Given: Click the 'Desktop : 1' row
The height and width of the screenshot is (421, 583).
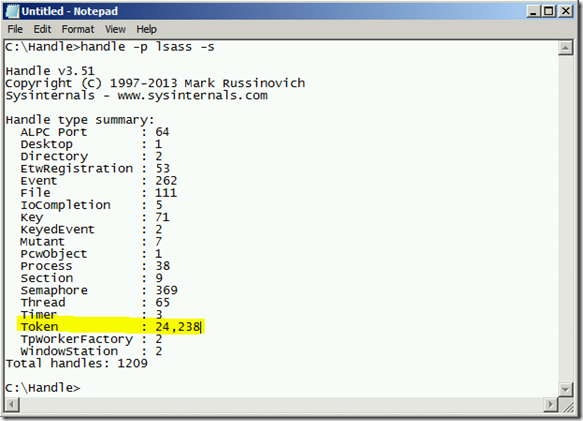Looking at the screenshot, I should coord(91,144).
